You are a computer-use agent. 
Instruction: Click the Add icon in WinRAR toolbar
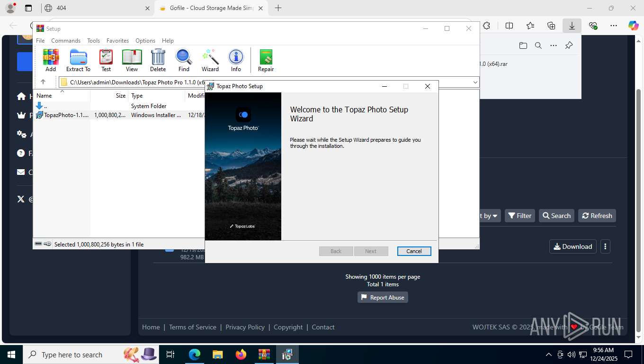[51, 60]
